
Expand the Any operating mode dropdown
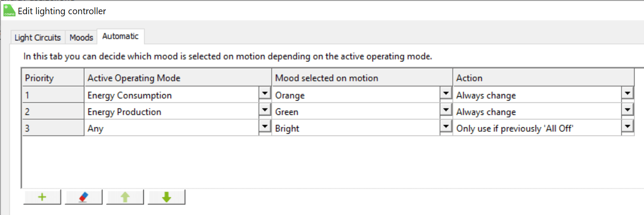[265, 127]
